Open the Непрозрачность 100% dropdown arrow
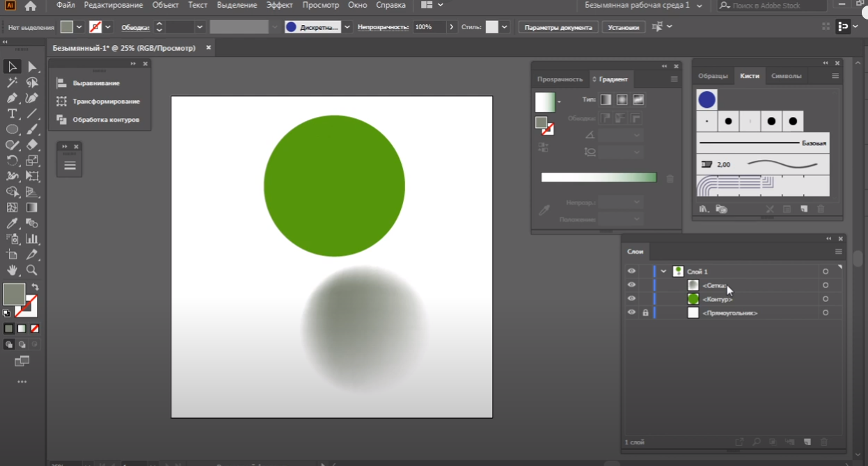 pos(452,27)
